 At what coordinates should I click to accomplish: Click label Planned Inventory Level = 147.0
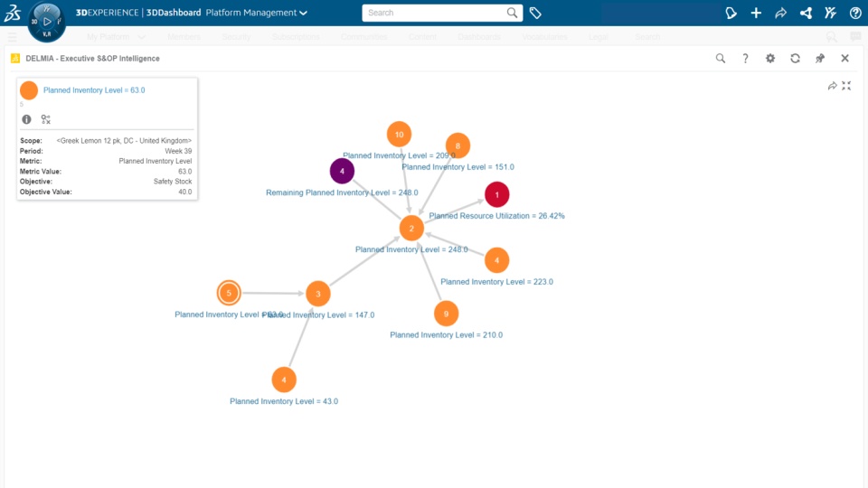pos(319,314)
